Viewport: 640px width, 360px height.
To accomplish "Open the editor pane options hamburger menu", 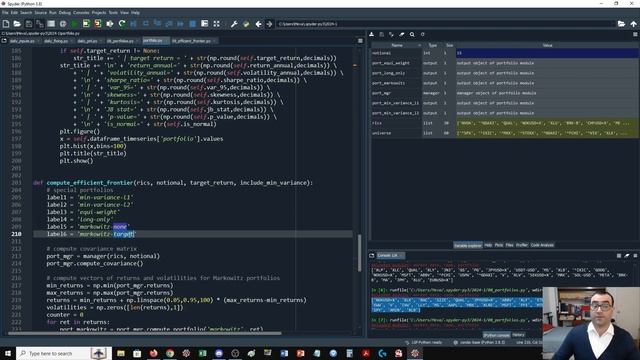I will pyautogui.click(x=360, y=41).
